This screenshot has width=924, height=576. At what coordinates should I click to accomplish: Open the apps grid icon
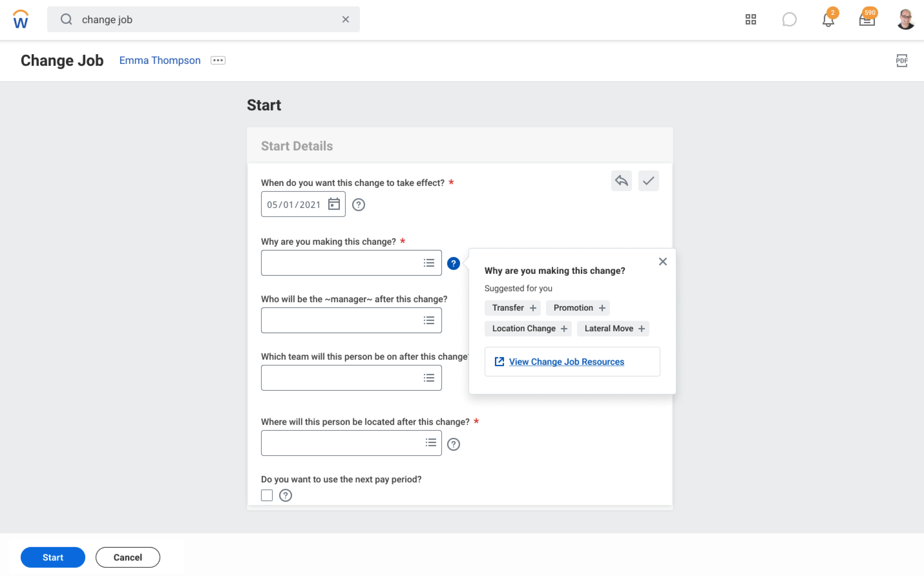pos(751,19)
